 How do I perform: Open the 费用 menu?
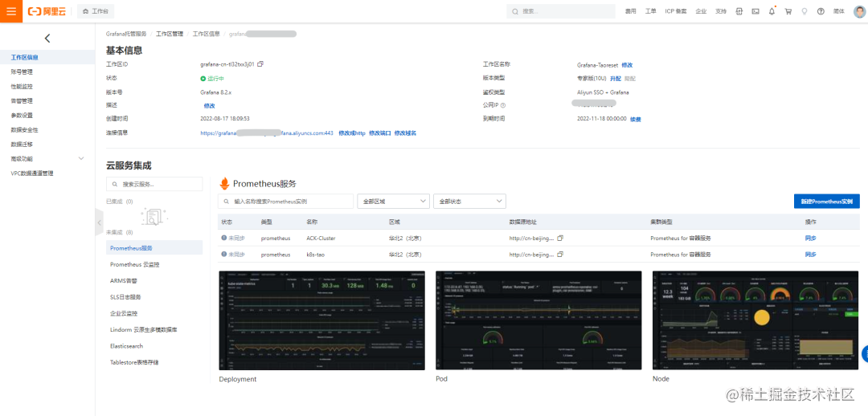(x=631, y=11)
